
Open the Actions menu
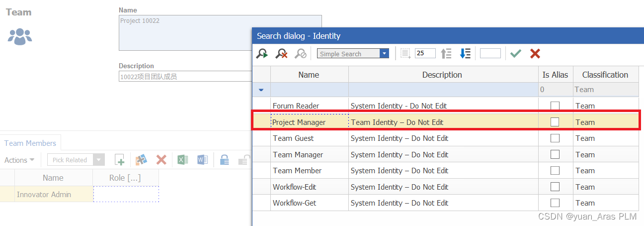click(x=19, y=160)
